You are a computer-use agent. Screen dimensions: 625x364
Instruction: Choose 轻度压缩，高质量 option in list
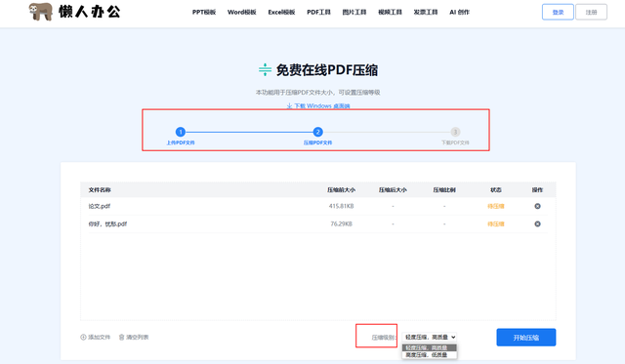pos(430,347)
